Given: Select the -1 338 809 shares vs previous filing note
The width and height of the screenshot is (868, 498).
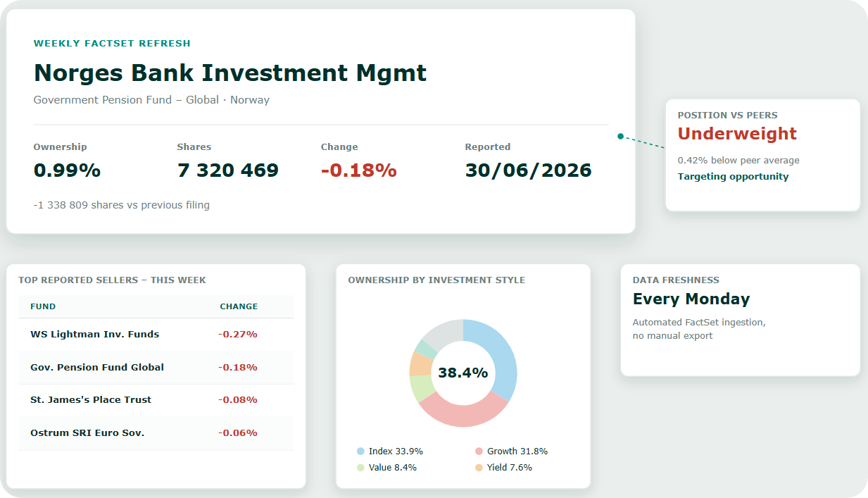Looking at the screenshot, I should (121, 206).
